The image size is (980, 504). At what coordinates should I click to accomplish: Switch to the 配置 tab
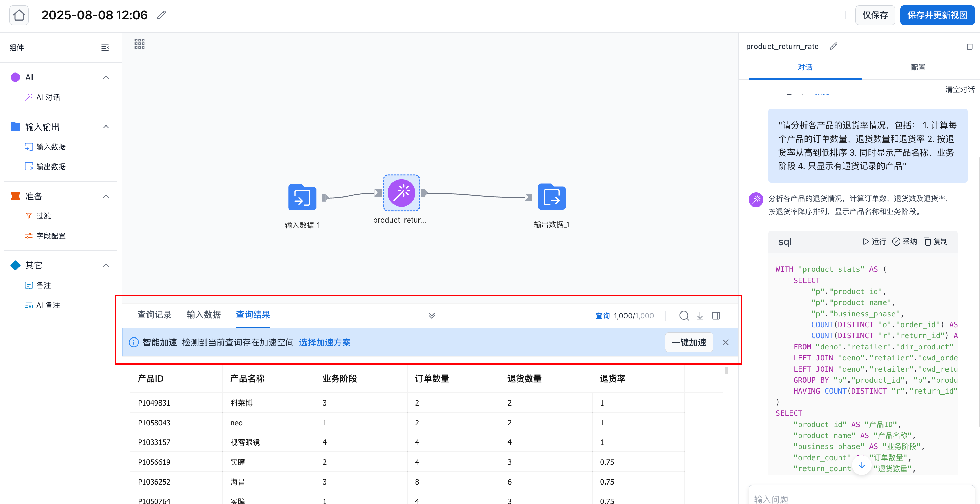coord(918,67)
